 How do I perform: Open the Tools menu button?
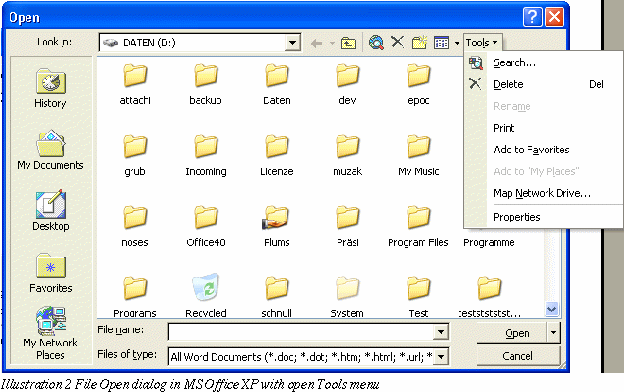(482, 42)
